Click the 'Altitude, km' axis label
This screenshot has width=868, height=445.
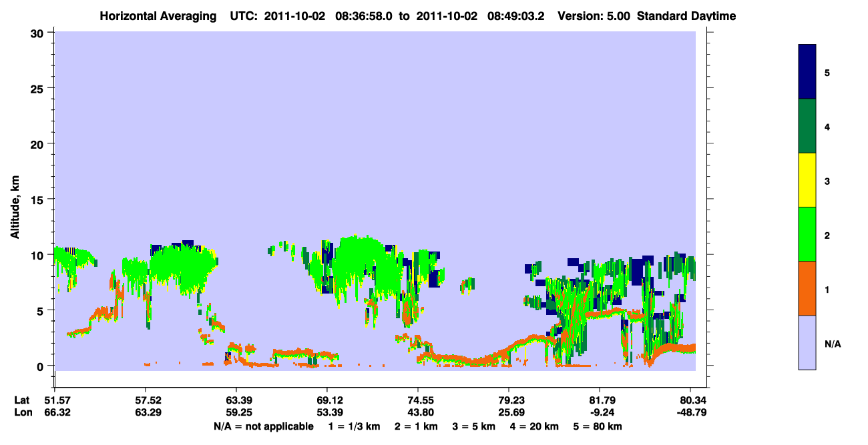click(x=15, y=200)
